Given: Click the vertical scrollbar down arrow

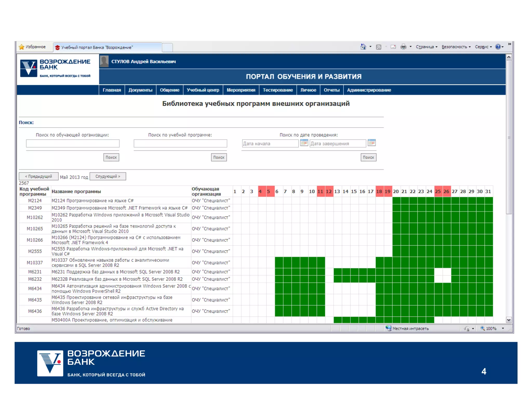Looking at the screenshot, I should tap(509, 320).
